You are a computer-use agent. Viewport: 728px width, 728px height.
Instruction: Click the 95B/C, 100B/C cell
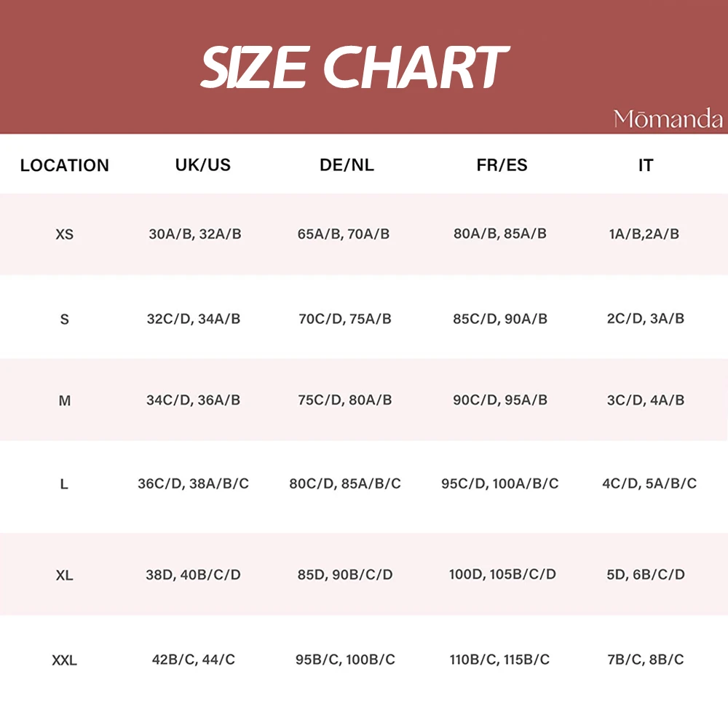click(345, 660)
